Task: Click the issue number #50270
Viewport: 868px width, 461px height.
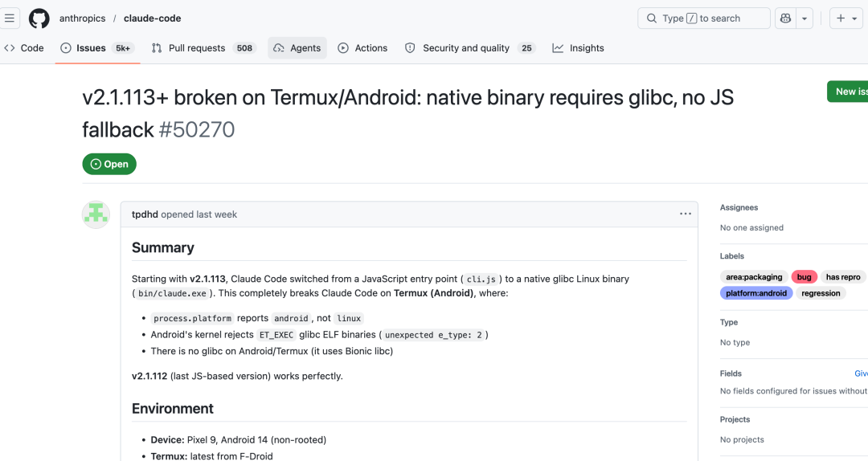Action: (x=197, y=129)
